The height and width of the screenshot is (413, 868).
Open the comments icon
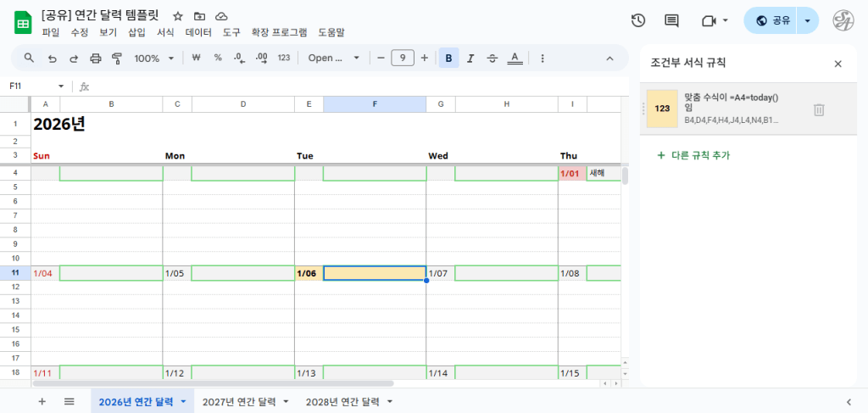click(671, 20)
